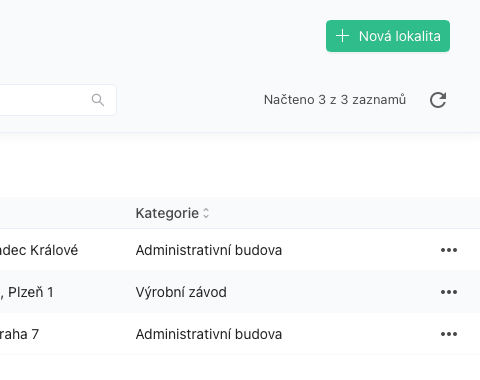Toggle the Kategorie sort arrows
The width and height of the screenshot is (480, 380).
pyautogui.click(x=206, y=213)
